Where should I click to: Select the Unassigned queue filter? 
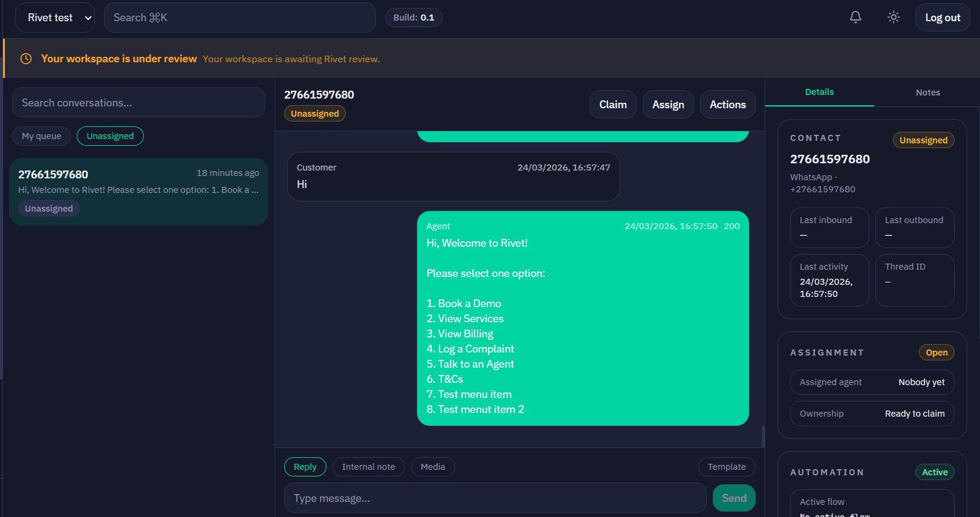click(110, 136)
